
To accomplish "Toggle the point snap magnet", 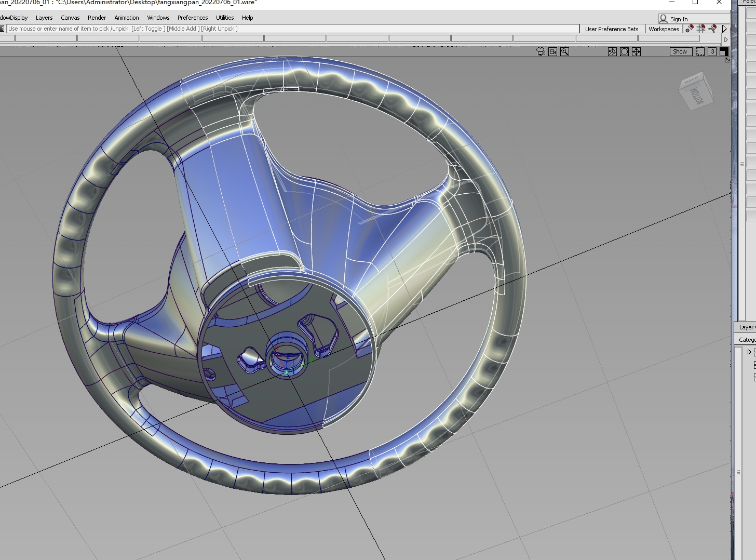I will click(x=689, y=29).
